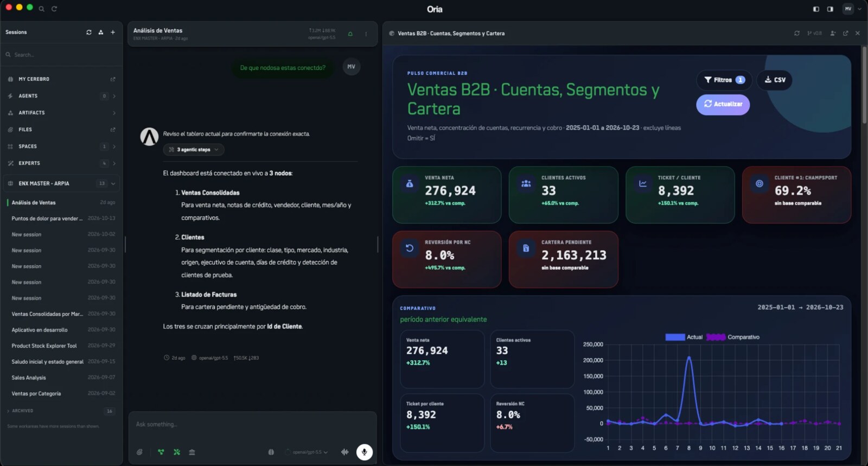Open the EXPERTS section

pos(29,163)
